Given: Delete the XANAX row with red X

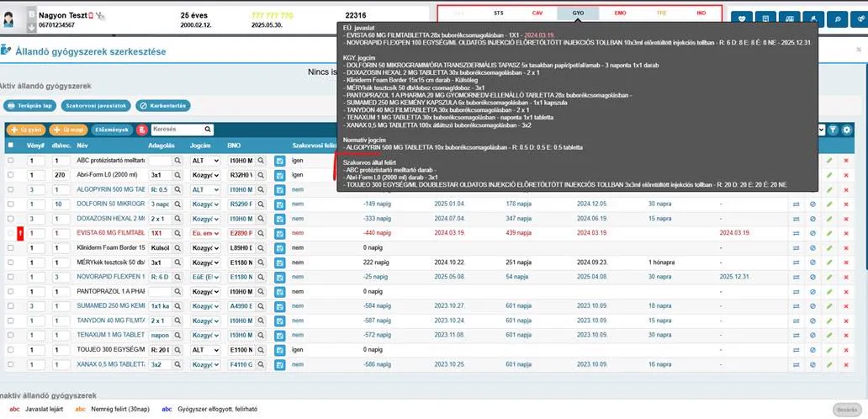Looking at the screenshot, I should (x=846, y=365).
